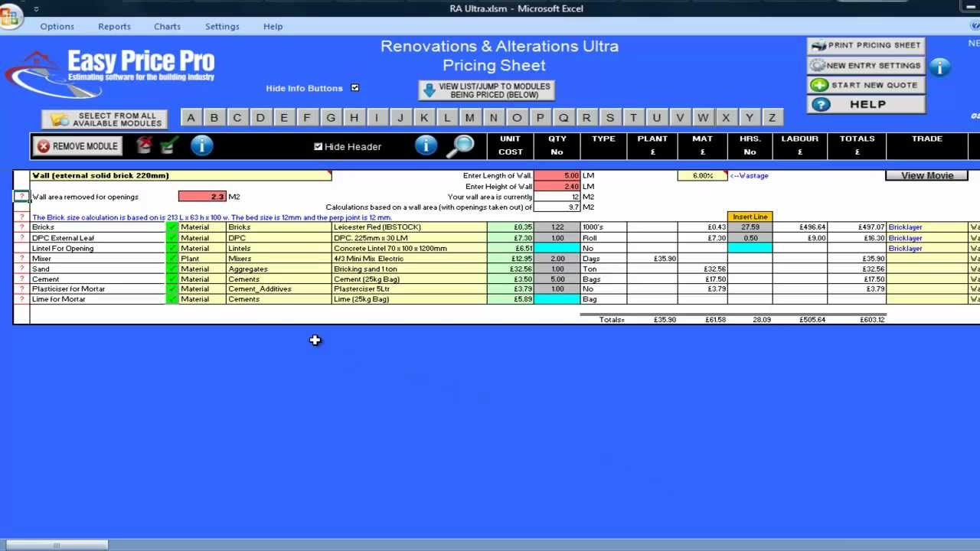Open the Options menu
The height and width of the screenshot is (551, 980).
(57, 26)
